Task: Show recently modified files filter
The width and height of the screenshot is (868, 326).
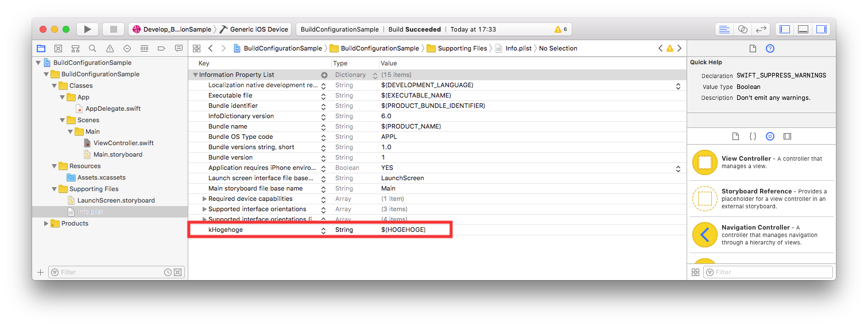Action: click(x=168, y=272)
